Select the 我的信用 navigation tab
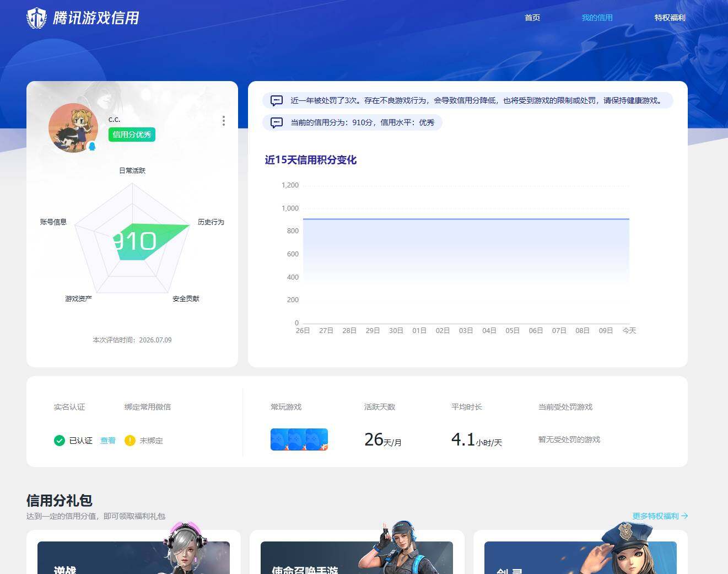 pyautogui.click(x=597, y=18)
